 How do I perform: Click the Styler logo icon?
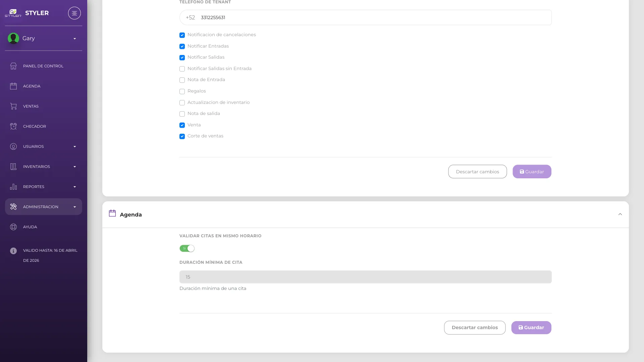tap(13, 13)
